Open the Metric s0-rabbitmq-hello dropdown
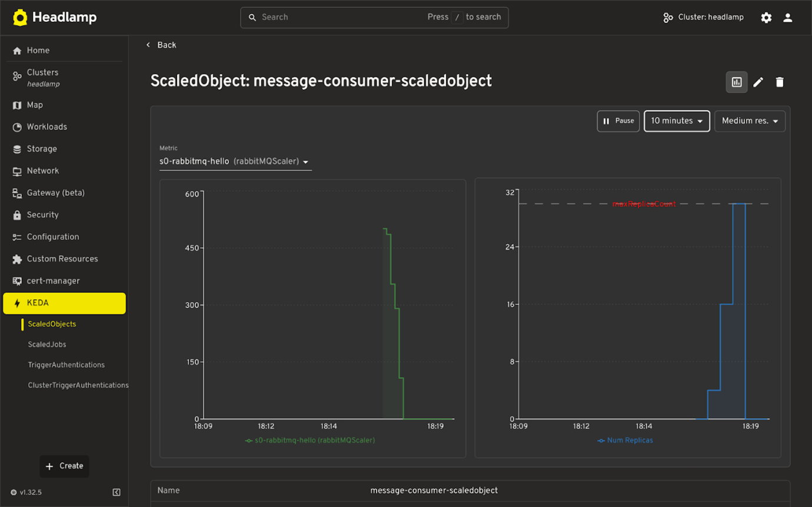This screenshot has width=812, height=507. click(x=235, y=162)
